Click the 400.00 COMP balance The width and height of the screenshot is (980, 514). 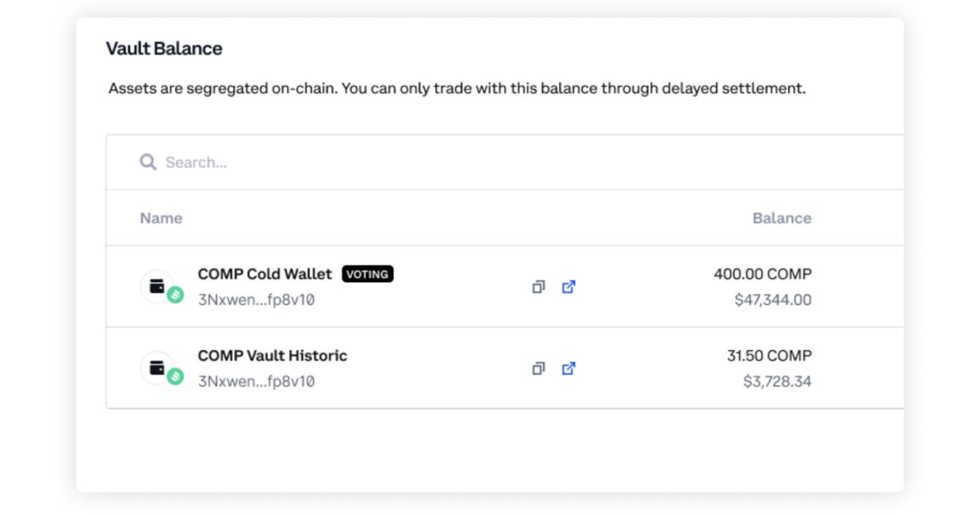(763, 274)
